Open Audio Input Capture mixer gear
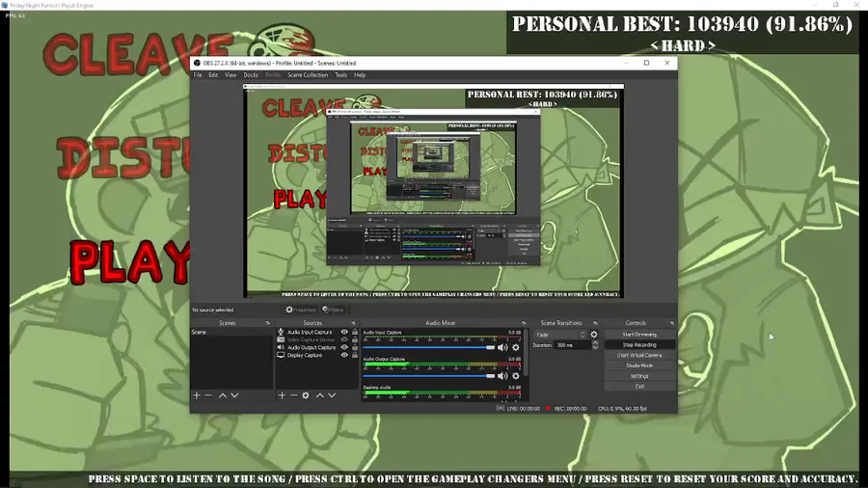The image size is (868, 488). point(516,347)
